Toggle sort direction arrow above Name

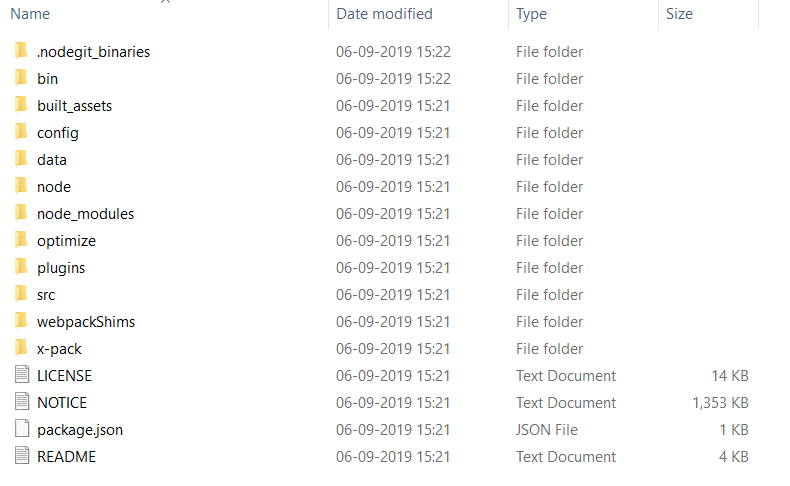click(x=165, y=2)
